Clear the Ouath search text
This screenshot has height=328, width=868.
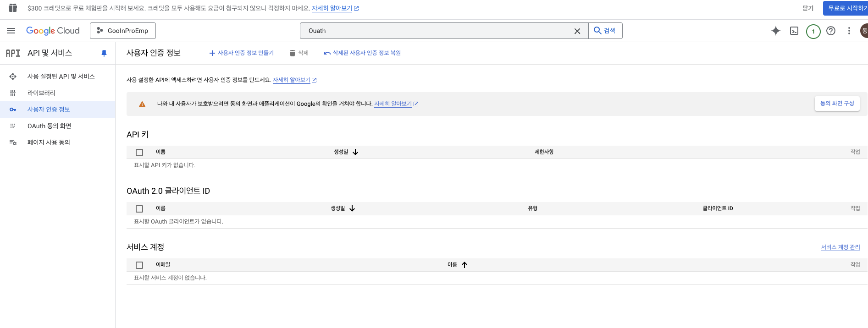(x=577, y=31)
